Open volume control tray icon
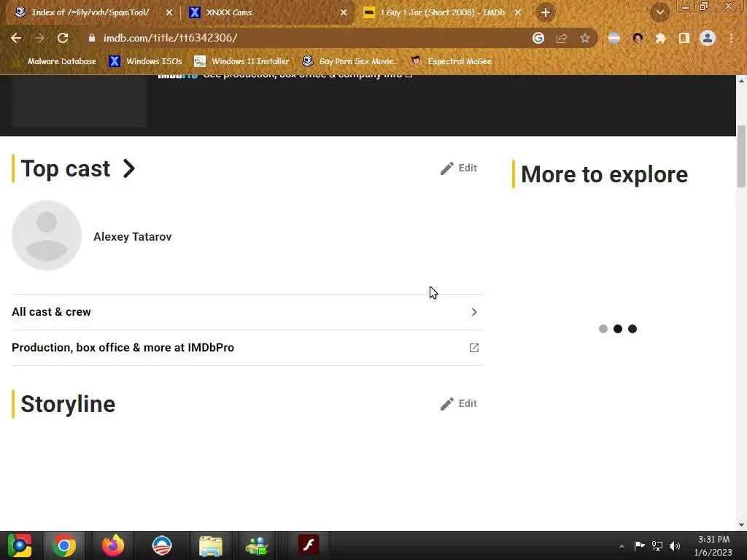747x560 pixels. tap(675, 545)
